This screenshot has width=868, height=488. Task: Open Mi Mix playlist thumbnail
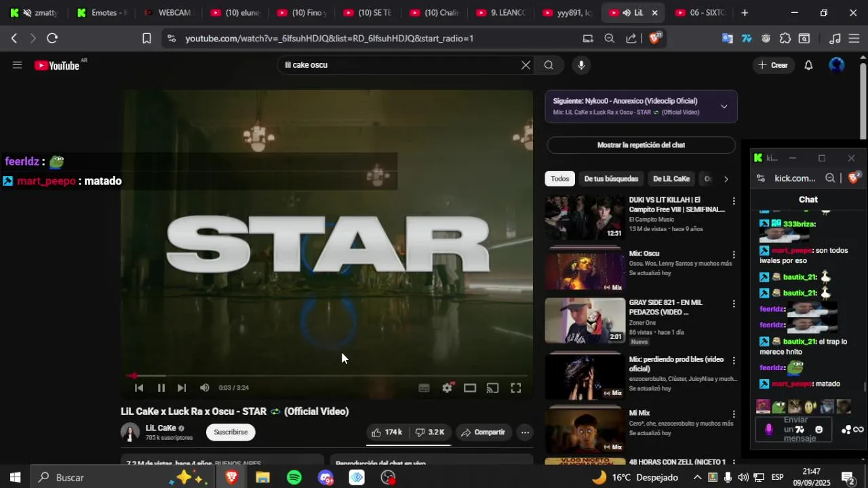(585, 431)
